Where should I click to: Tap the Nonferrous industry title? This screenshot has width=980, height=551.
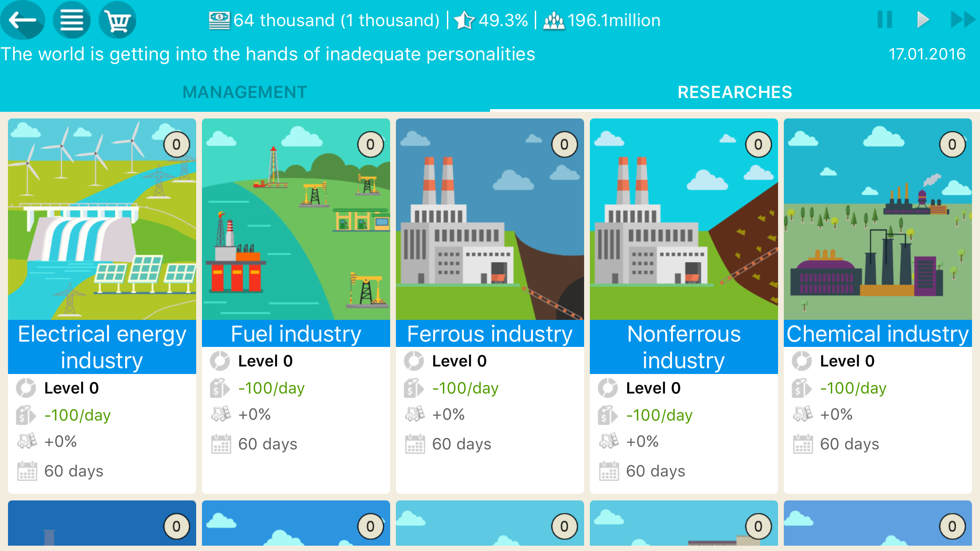coord(684,347)
